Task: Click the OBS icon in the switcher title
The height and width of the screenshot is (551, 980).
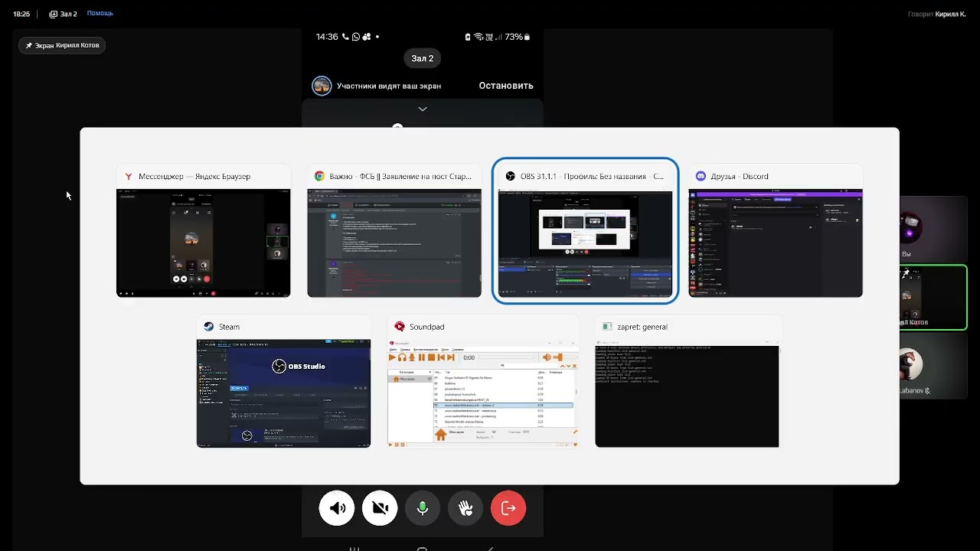Action: 510,176
